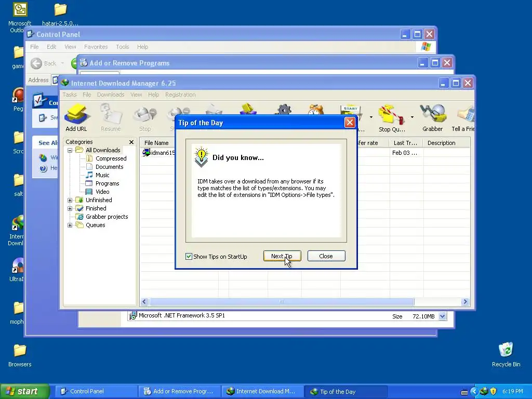Viewport: 532px width, 399px height.
Task: Switch to Control Panel taskbar button
Action: 96,392
